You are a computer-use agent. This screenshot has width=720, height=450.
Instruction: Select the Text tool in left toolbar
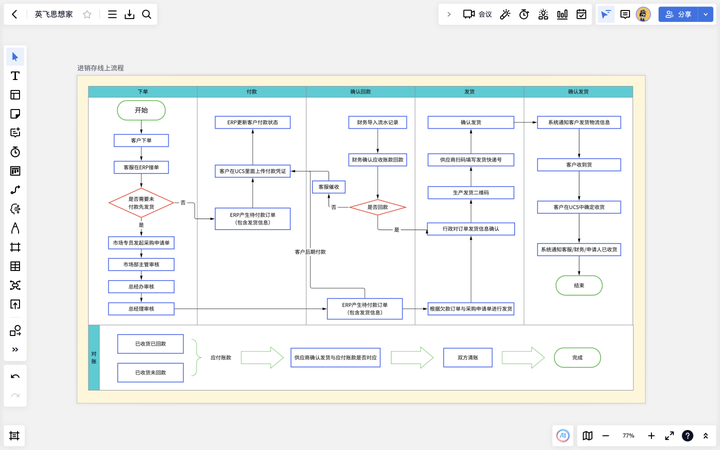[15, 76]
